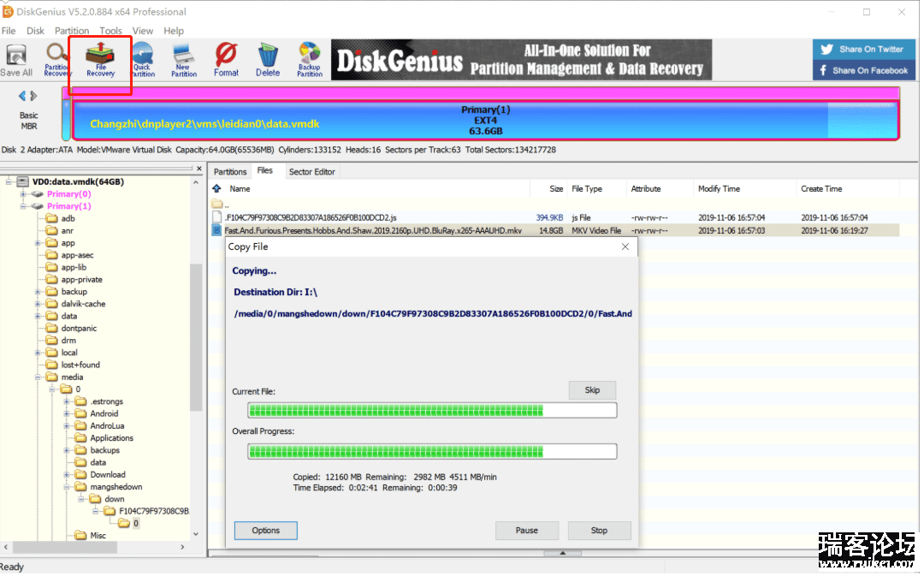Select the .estrongs folder
Viewport: 924px width, 576px height.
(107, 401)
